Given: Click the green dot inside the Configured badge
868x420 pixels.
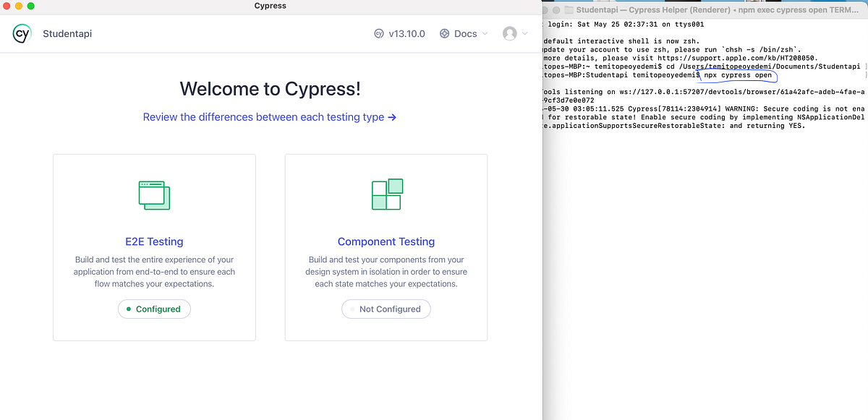Looking at the screenshot, I should click(x=129, y=309).
